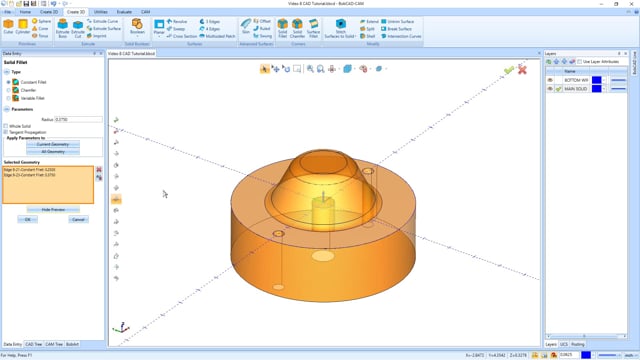Image resolution: width=640 pixels, height=360 pixels.
Task: Click the All Geometry button
Action: [53, 152]
